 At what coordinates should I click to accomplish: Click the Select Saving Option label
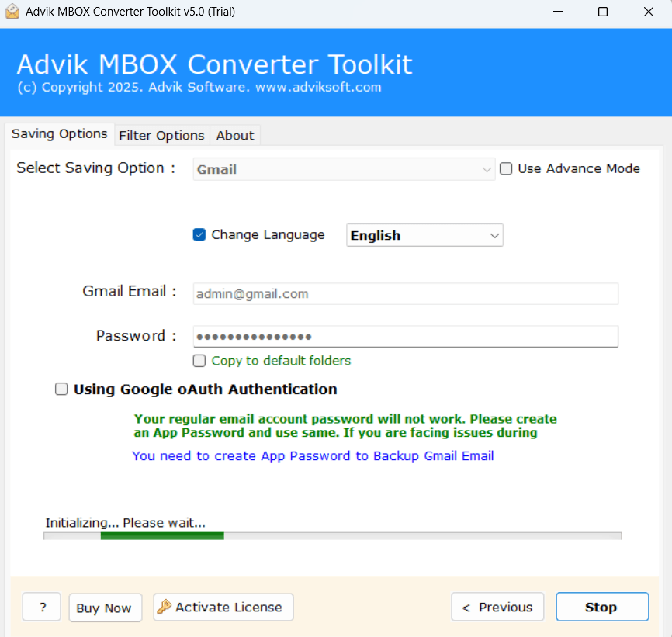click(95, 168)
